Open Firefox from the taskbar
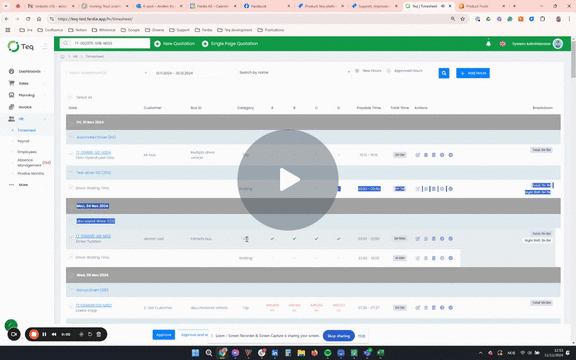 click(x=314, y=353)
